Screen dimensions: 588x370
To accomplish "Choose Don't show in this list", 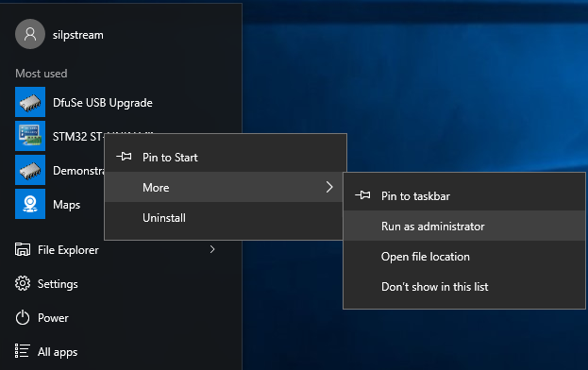I will 464,287.
